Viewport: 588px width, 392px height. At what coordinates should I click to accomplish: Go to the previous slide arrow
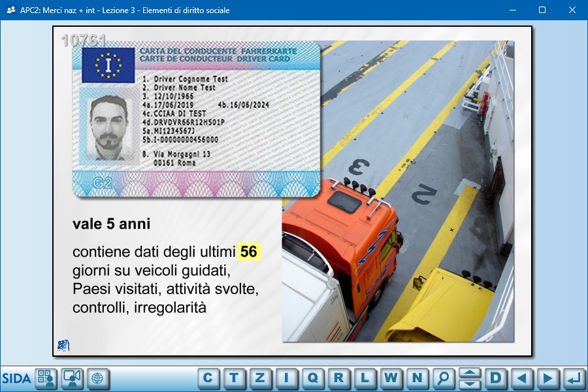coord(522,378)
